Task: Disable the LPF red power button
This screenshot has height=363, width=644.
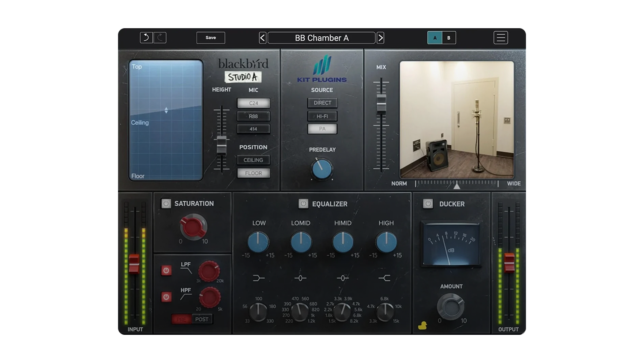Action: [166, 270]
